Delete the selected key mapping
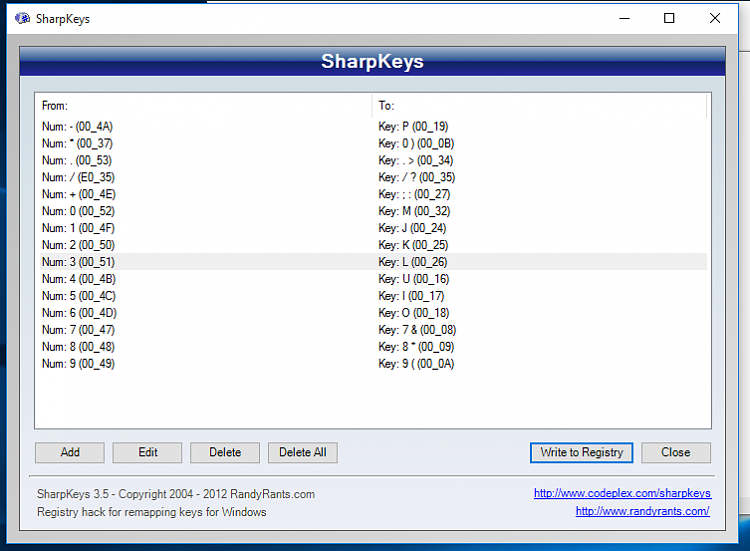Viewport: 750px width, 551px height. [225, 452]
